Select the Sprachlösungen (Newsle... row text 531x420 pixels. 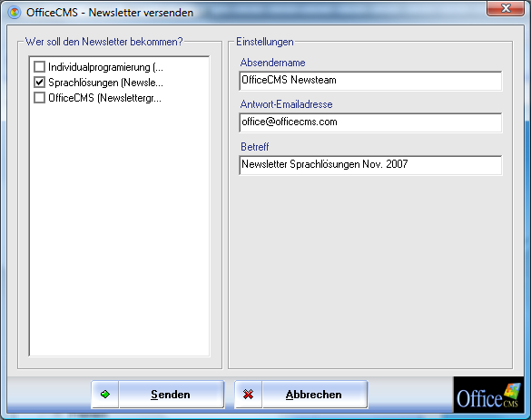click(x=105, y=83)
